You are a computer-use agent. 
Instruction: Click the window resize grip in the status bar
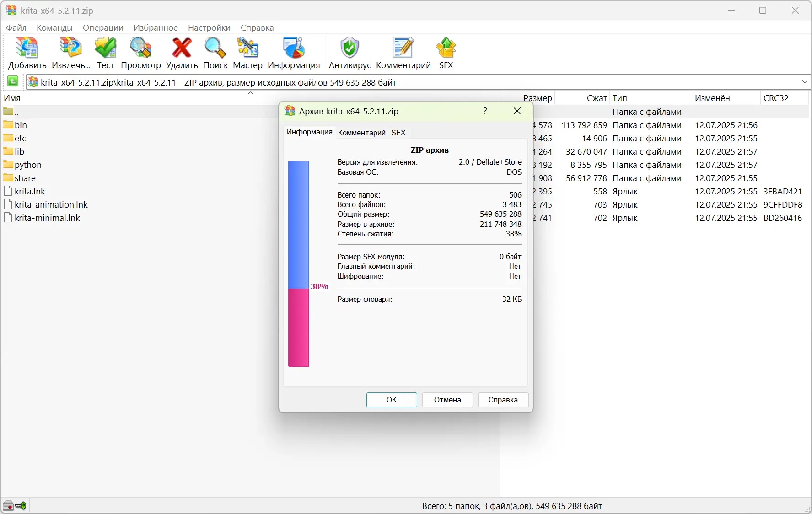click(x=807, y=509)
